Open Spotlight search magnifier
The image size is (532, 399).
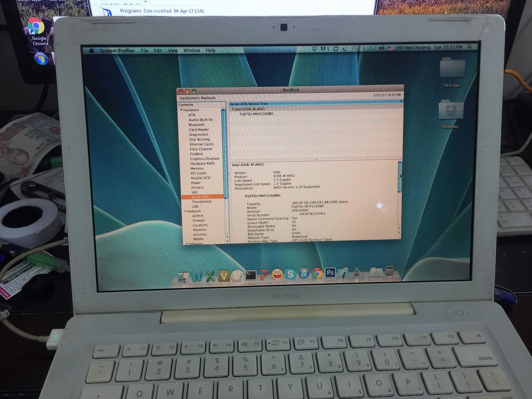469,47
